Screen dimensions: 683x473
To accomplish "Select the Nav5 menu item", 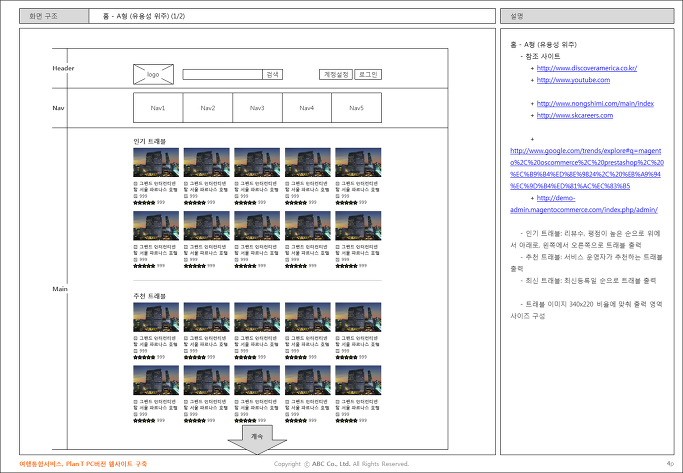I will tap(356, 108).
